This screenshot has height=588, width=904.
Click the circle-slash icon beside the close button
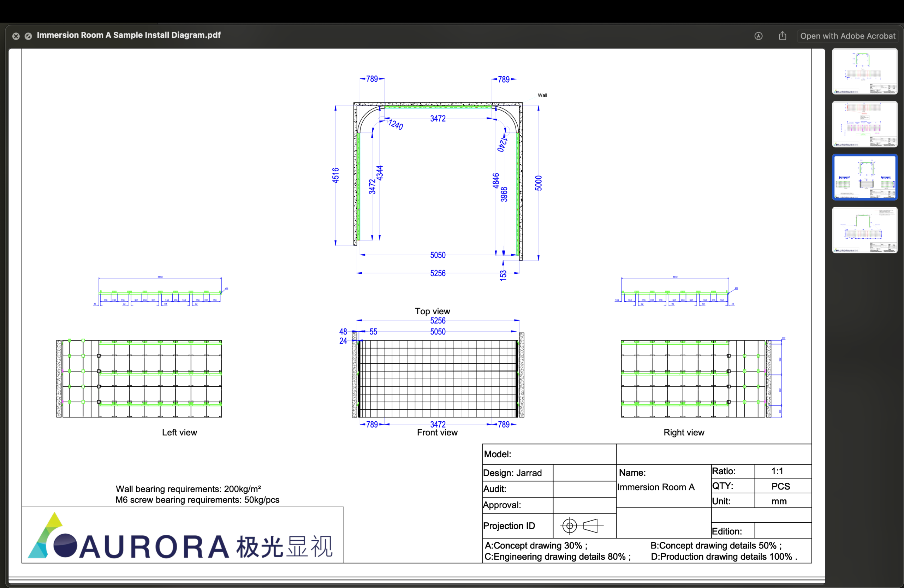[29, 36]
